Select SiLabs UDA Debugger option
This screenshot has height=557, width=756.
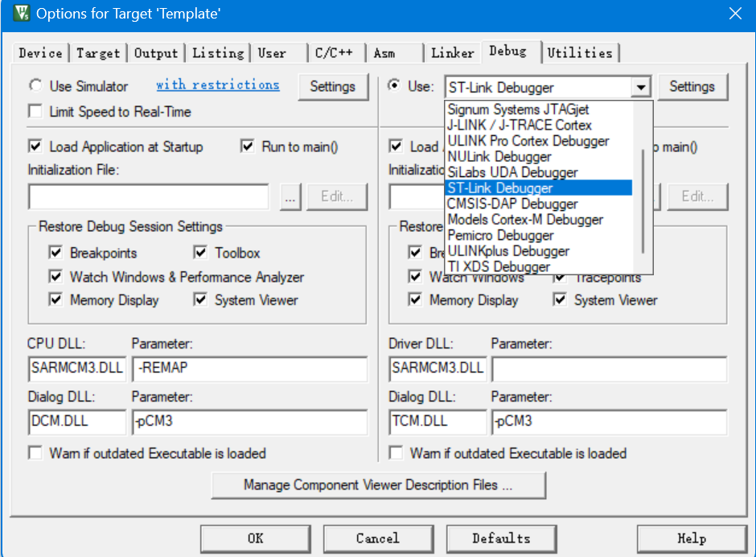pos(539,172)
